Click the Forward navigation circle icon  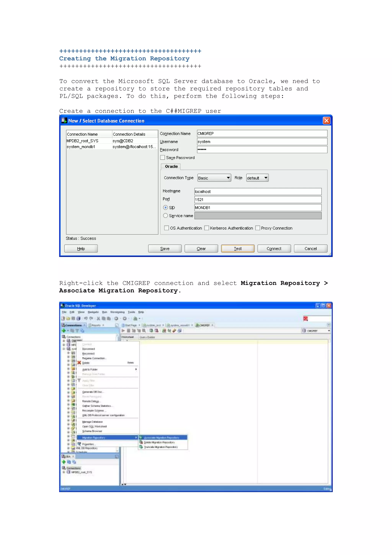click(125, 319)
